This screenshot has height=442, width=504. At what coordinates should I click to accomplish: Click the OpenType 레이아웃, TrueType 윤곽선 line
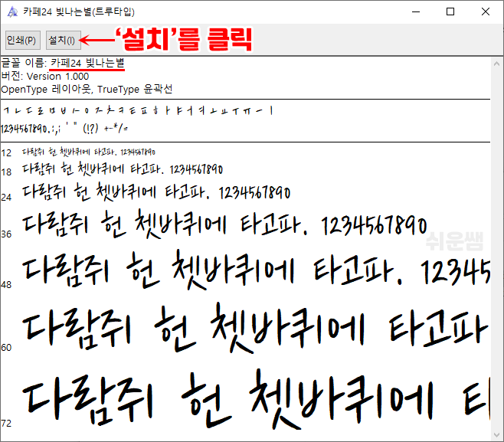pos(87,89)
